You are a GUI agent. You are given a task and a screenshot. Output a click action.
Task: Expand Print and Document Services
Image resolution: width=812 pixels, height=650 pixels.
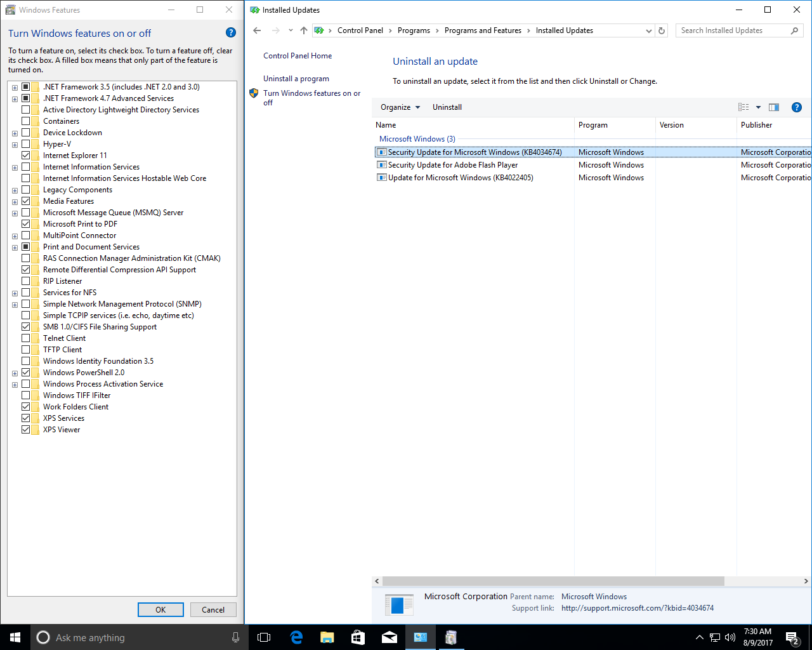pyautogui.click(x=15, y=248)
